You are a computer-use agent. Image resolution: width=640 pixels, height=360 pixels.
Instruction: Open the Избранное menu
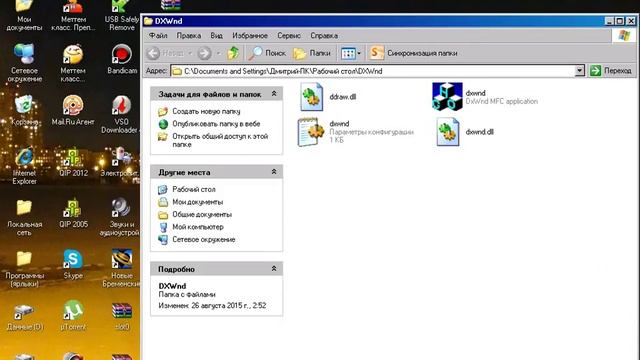click(x=250, y=36)
